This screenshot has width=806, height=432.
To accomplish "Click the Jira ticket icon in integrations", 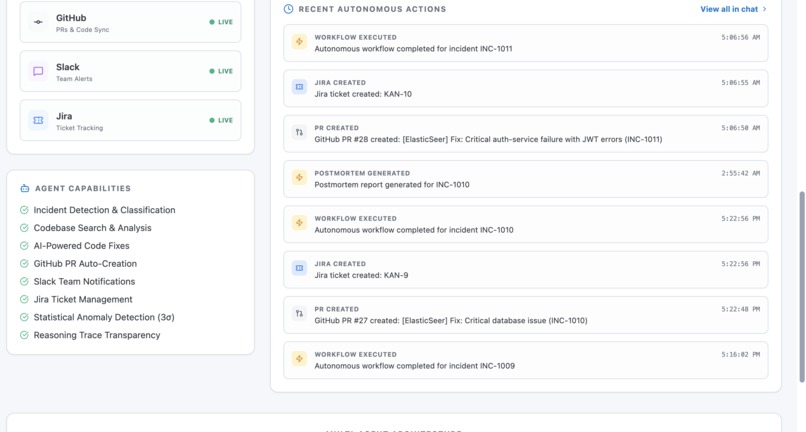I will (x=38, y=120).
